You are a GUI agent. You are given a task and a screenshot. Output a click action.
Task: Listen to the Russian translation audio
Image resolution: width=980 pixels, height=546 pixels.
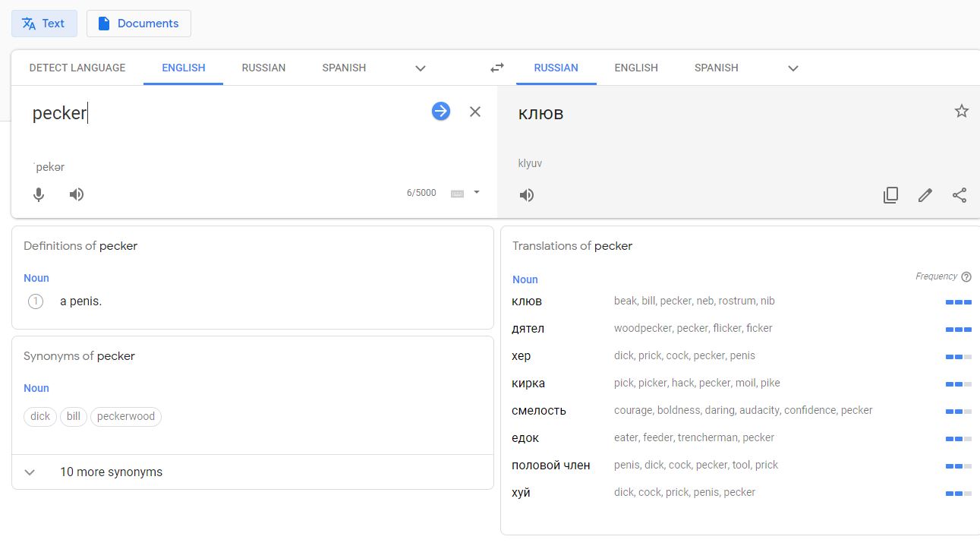(527, 195)
